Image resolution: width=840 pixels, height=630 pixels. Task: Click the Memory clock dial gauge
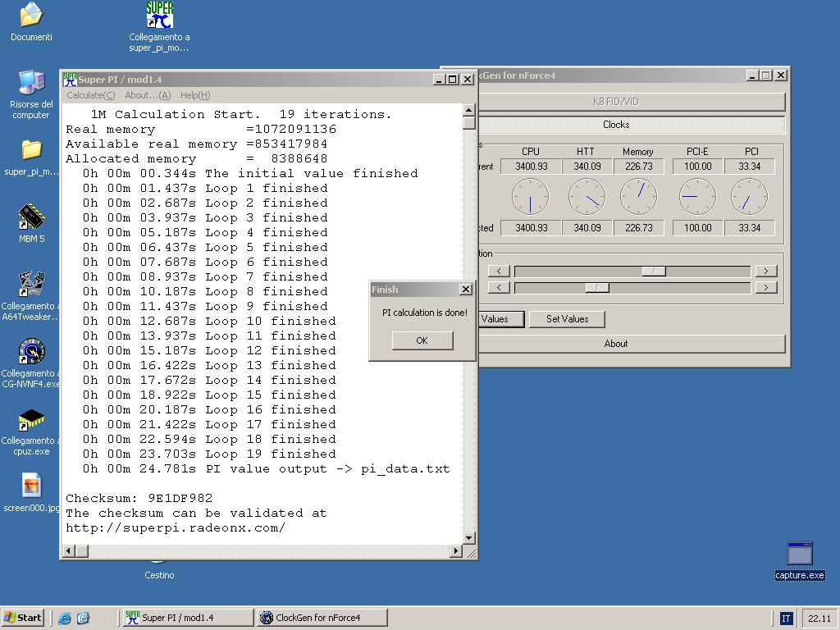pos(638,197)
